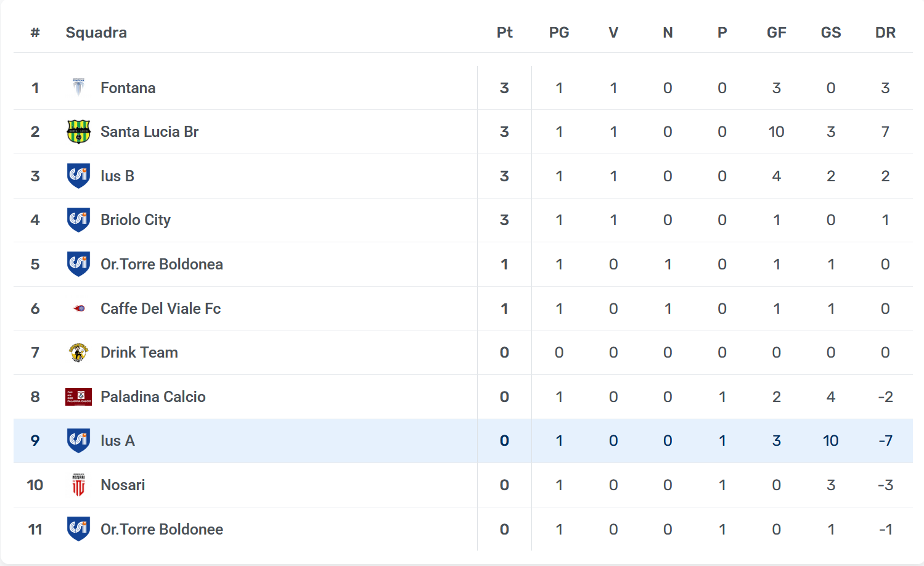Click the Drink Team name
The width and height of the screenshot is (924, 566).
click(139, 353)
